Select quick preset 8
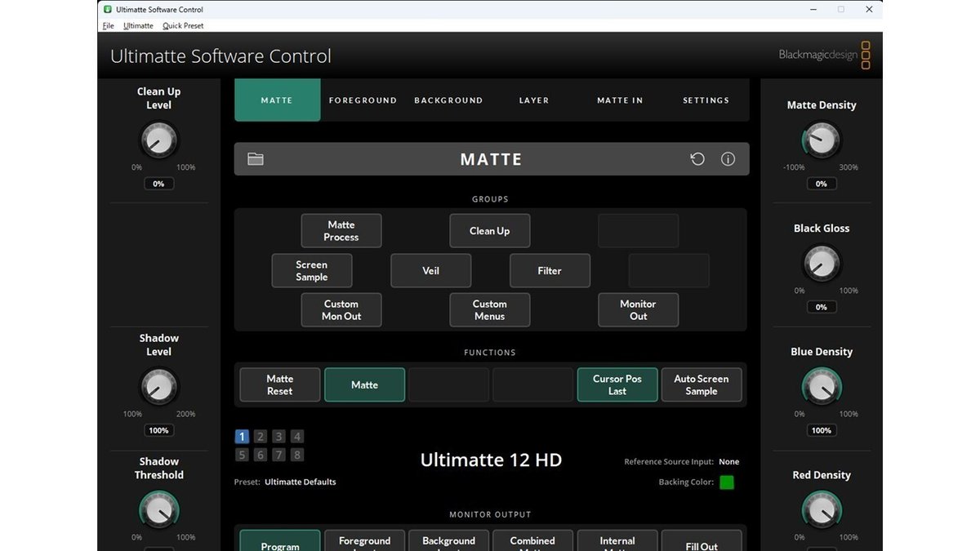The image size is (980, 551). [x=297, y=455]
